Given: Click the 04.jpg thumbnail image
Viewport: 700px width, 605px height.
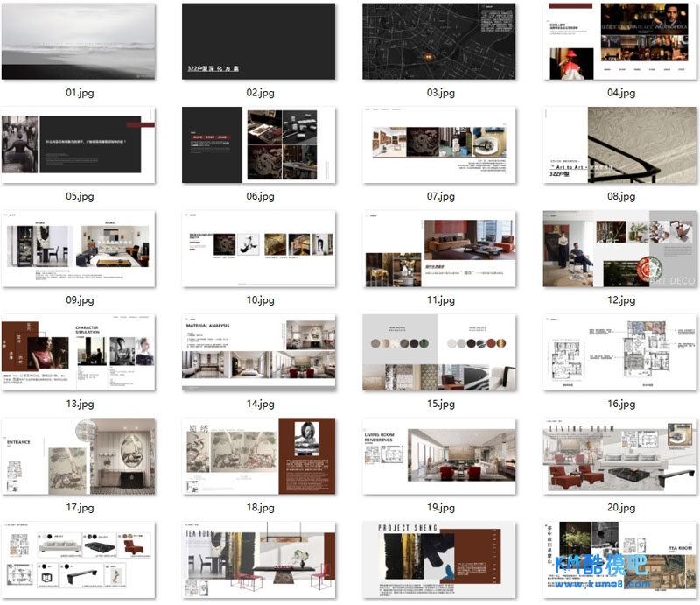Looking at the screenshot, I should pyautogui.click(x=620, y=41).
